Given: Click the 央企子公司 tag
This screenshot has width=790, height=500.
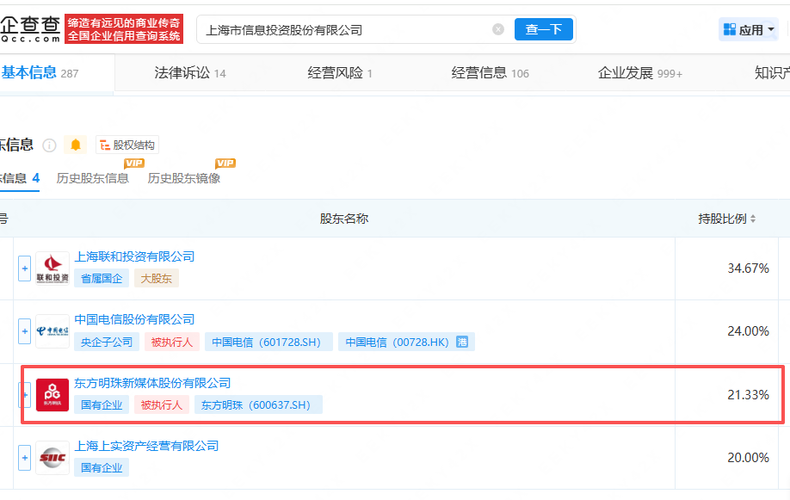Looking at the screenshot, I should tap(107, 342).
